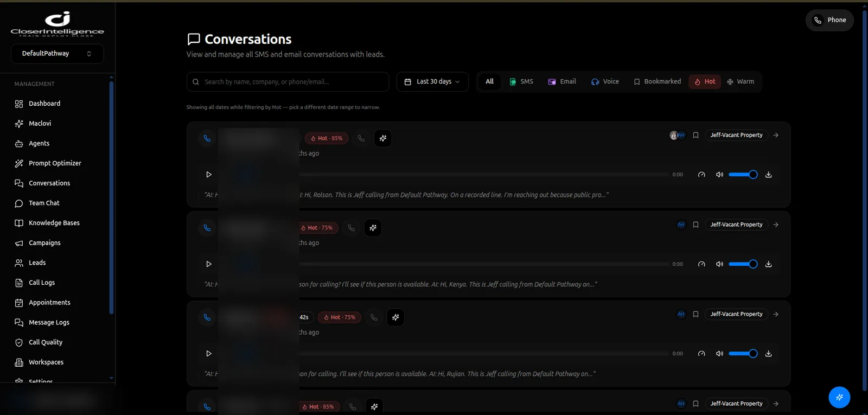Open Prompt Optimizer wand icon
This screenshot has height=415, width=868.
pyautogui.click(x=19, y=163)
